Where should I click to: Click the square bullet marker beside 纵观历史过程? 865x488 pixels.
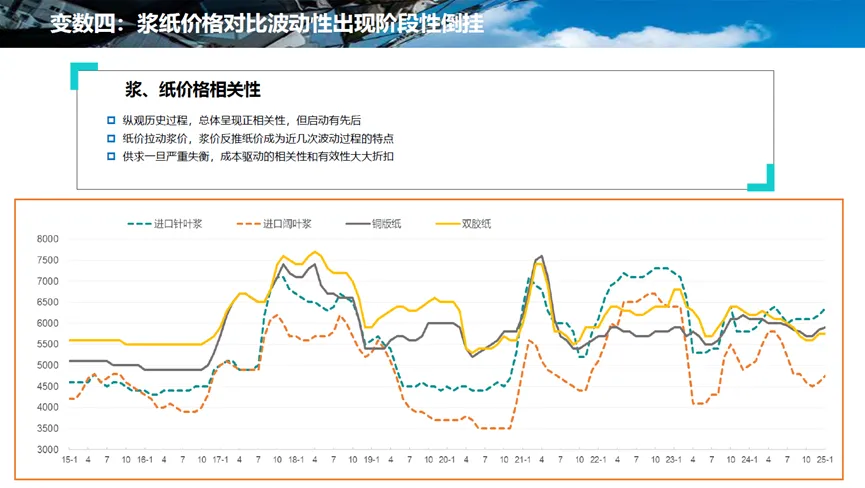[111, 120]
